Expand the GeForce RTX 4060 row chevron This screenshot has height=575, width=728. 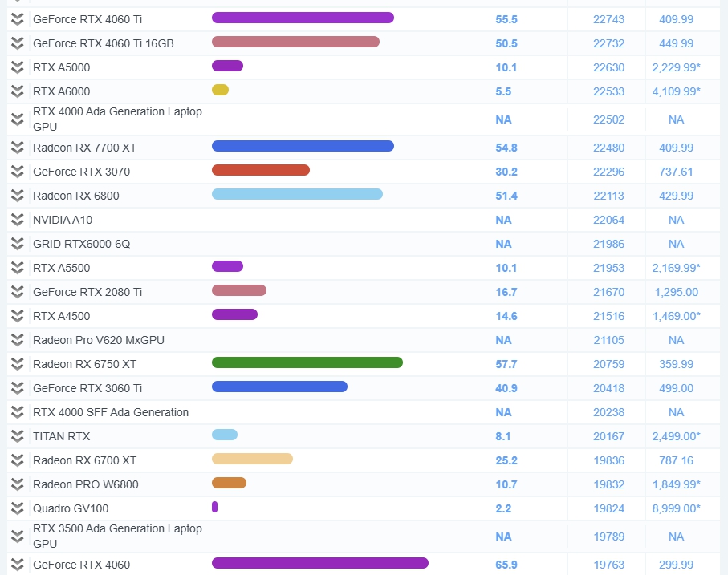[17, 565]
